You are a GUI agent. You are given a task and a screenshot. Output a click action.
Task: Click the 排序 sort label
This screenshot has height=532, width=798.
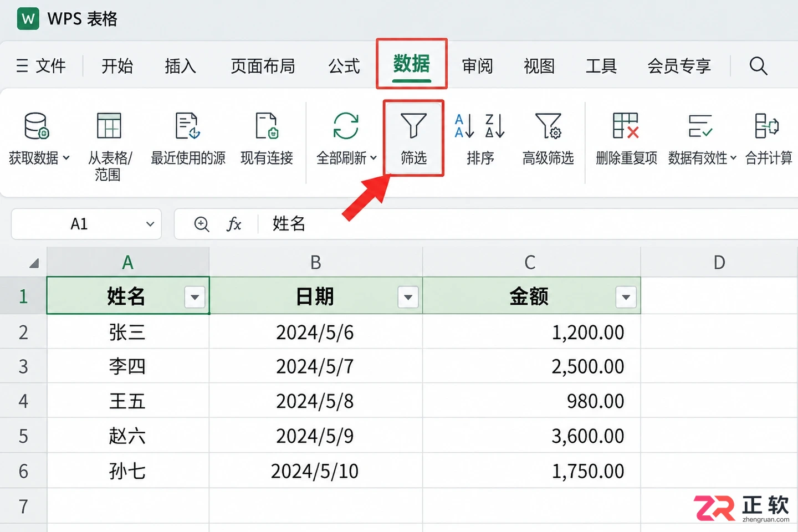(480, 158)
